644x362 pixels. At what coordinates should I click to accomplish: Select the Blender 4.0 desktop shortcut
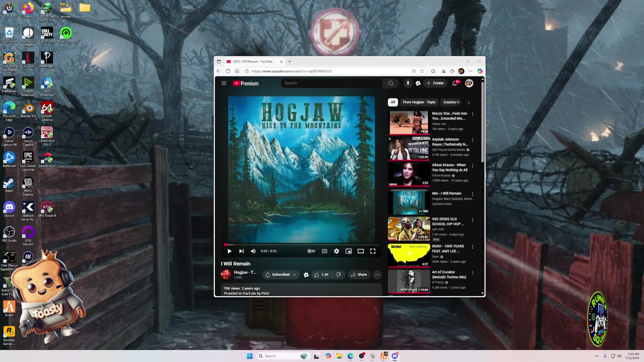pos(28,110)
